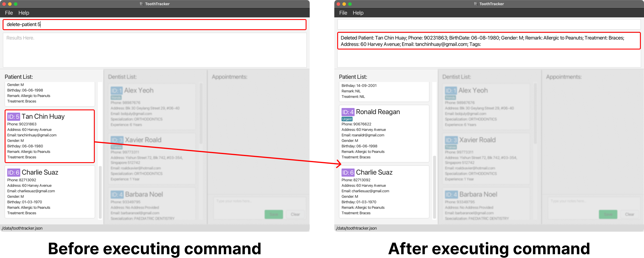Click 'Phone: 82713092' in left window Charlie Suaz card
The image size is (644, 258).
[22, 180]
